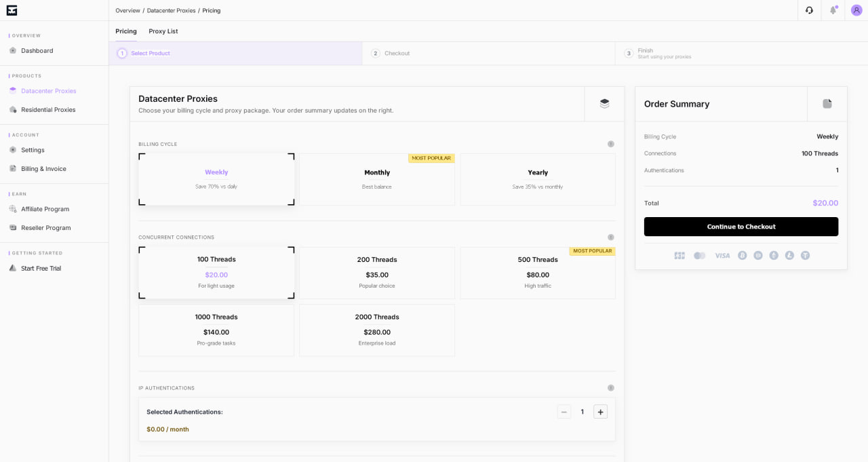
Task: Choose the 500 Threads package
Action: click(x=538, y=273)
